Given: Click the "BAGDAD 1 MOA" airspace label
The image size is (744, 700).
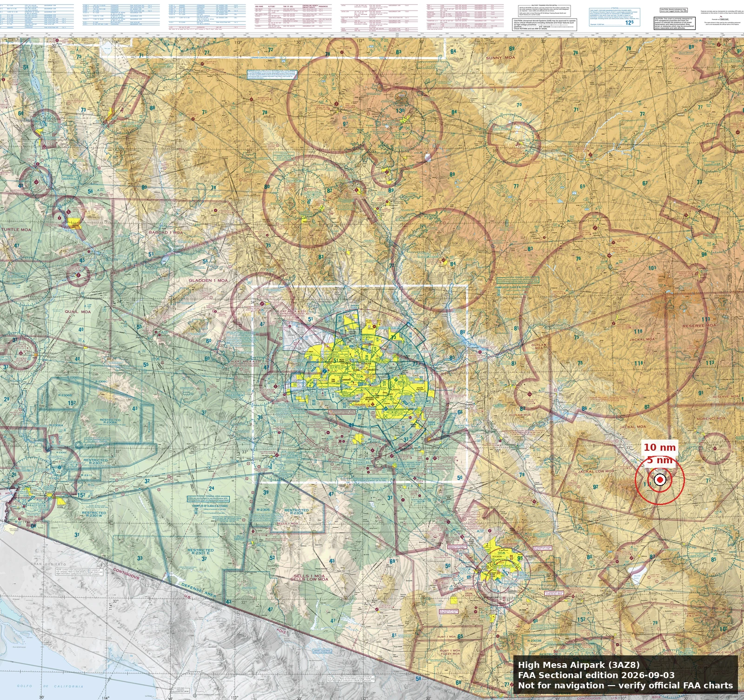Looking at the screenshot, I should 166,232.
